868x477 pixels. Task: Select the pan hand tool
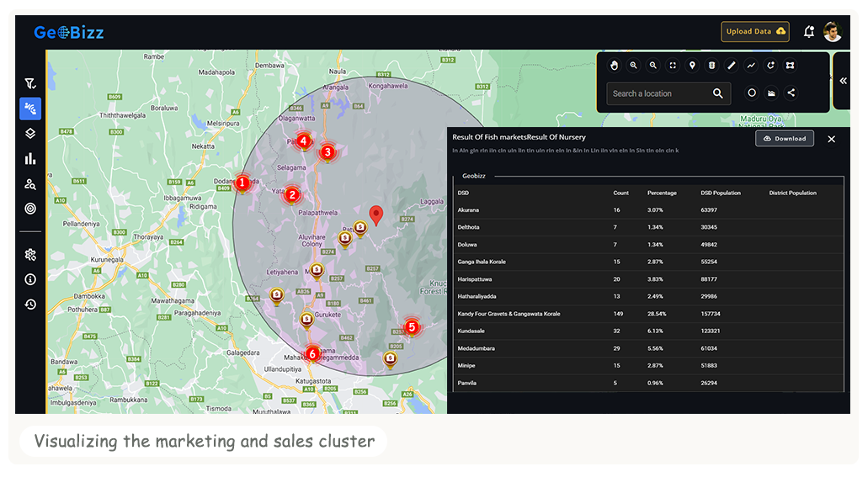tap(614, 66)
